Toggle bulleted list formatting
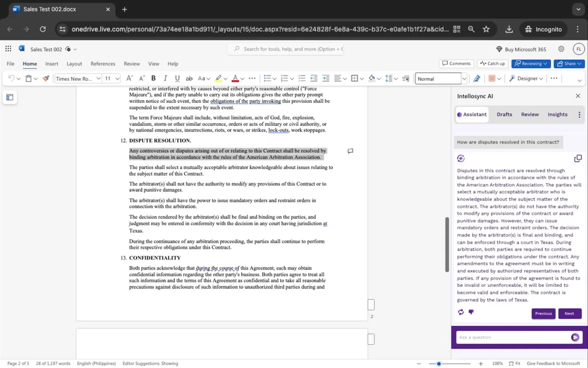This screenshot has width=588, height=368. click(x=267, y=78)
